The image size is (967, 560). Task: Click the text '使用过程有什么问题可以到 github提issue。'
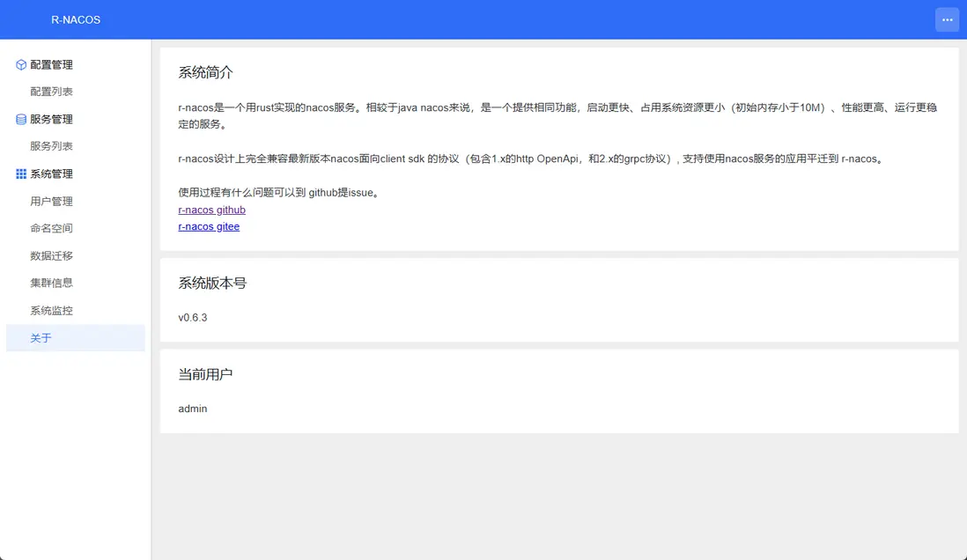click(x=280, y=193)
